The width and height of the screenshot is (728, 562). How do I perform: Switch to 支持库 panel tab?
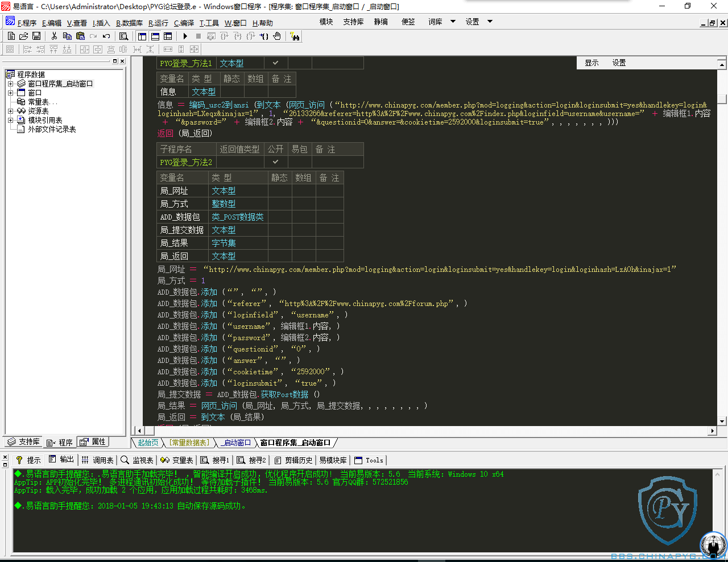click(24, 442)
